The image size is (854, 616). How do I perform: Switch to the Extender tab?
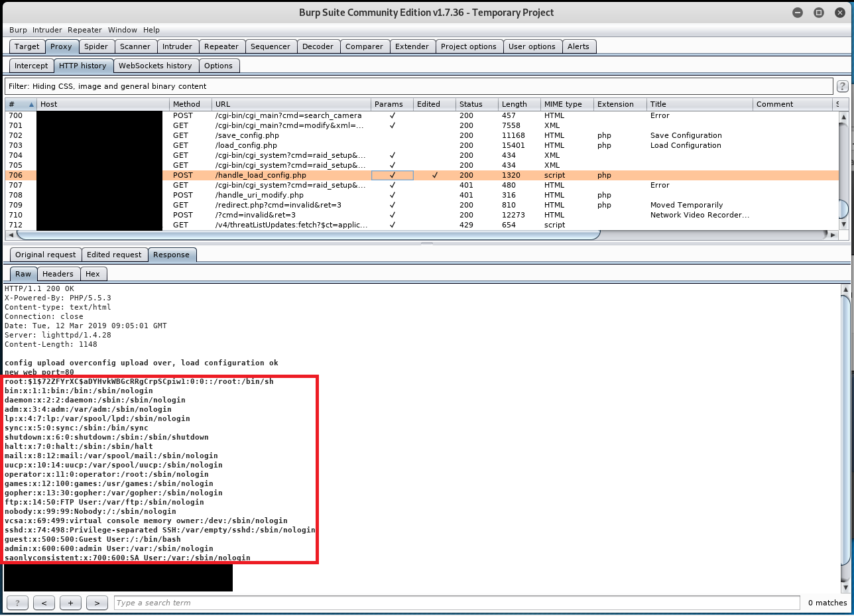pyautogui.click(x=412, y=46)
